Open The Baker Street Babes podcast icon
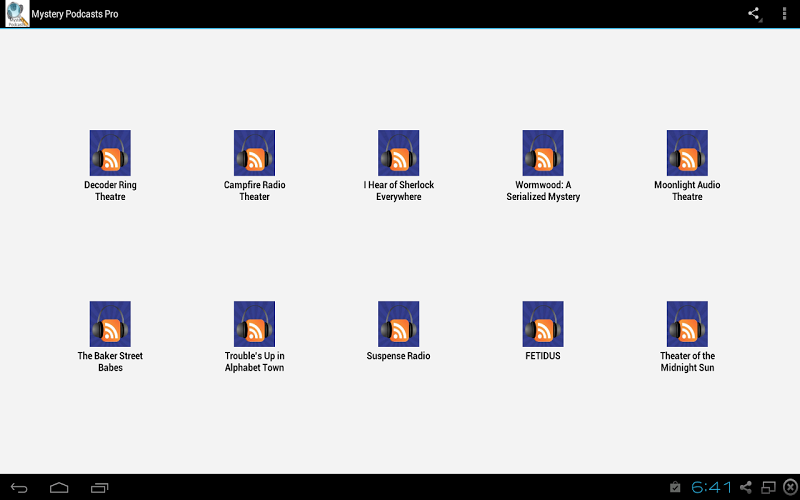Viewport: 800px width, 500px height. click(x=110, y=323)
